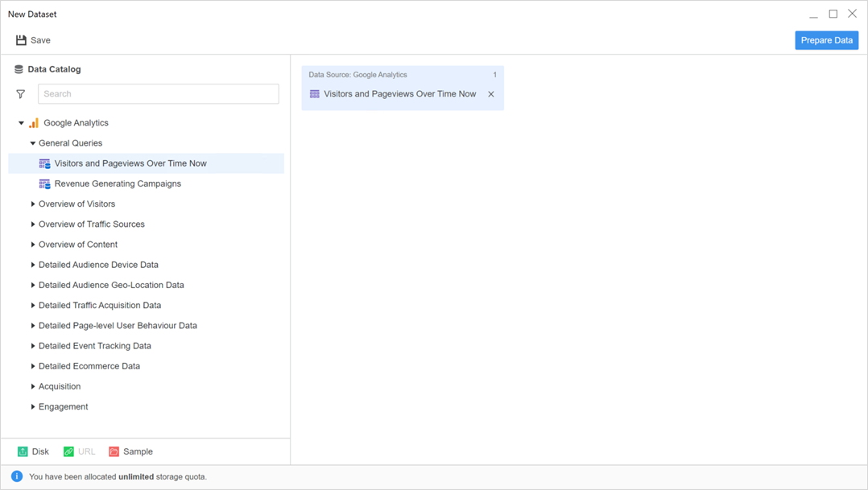
Task: Select Revenue Generating Campaigns query
Action: (118, 184)
